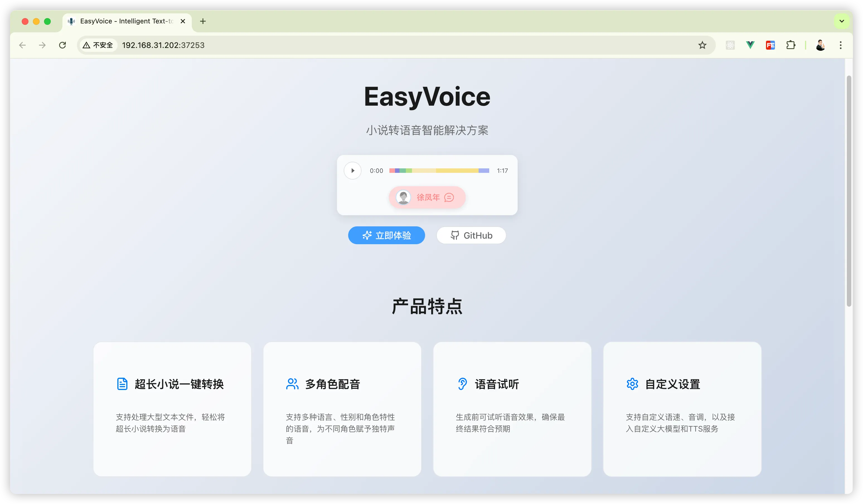
Task: Click the 多角色配音 card title
Action: pos(333,384)
